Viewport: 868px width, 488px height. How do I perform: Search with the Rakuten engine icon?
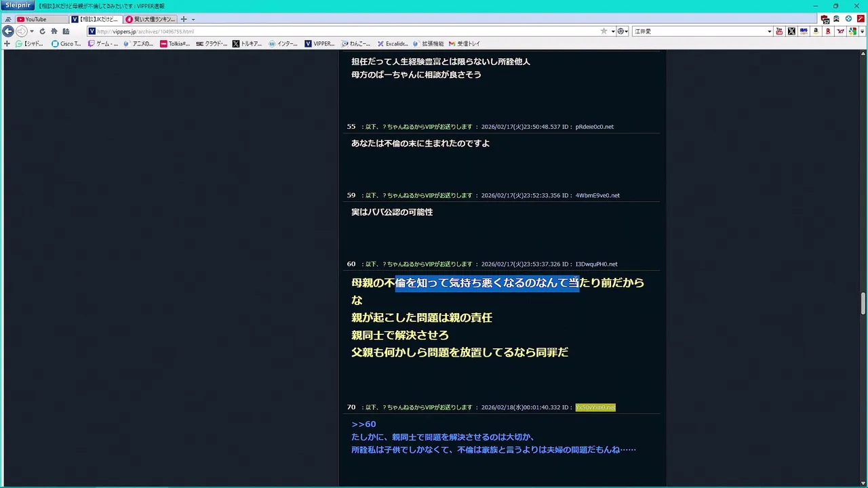828,31
